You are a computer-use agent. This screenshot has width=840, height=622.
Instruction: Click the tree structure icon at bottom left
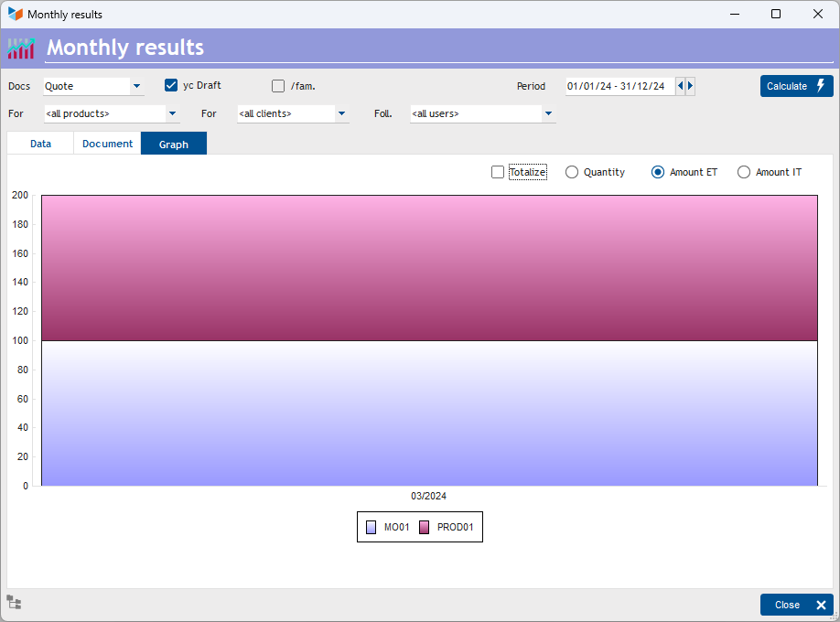[14, 602]
